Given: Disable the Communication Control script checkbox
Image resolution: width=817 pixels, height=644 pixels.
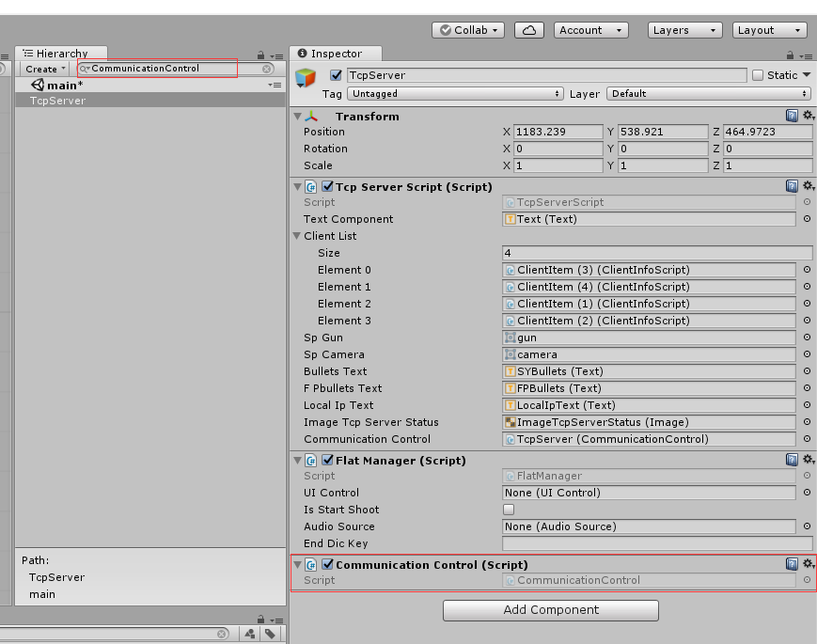Looking at the screenshot, I should (x=328, y=564).
